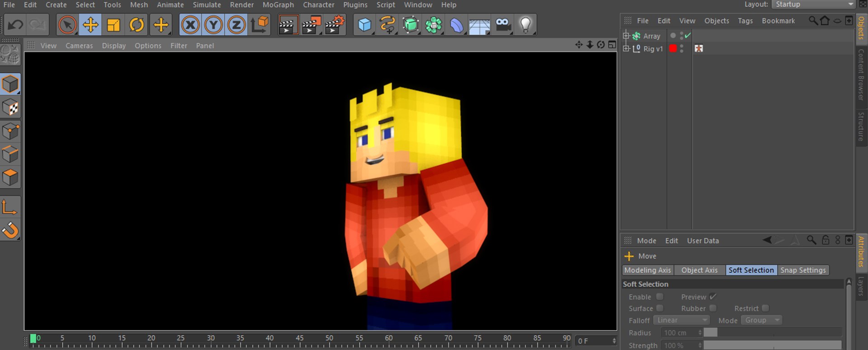Toggle the coordinate system icon

(260, 24)
